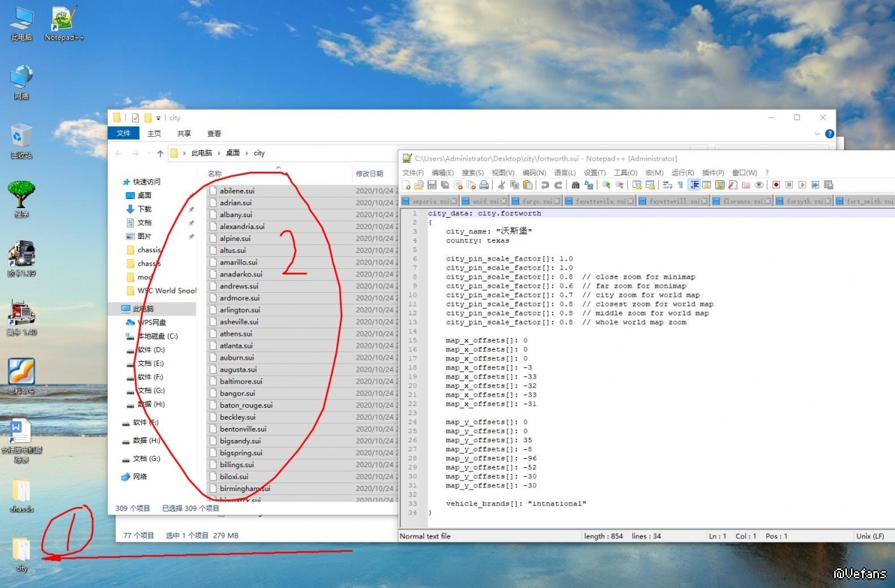
Task: Click the Cut scissors icon in Notepad++
Action: 501,185
